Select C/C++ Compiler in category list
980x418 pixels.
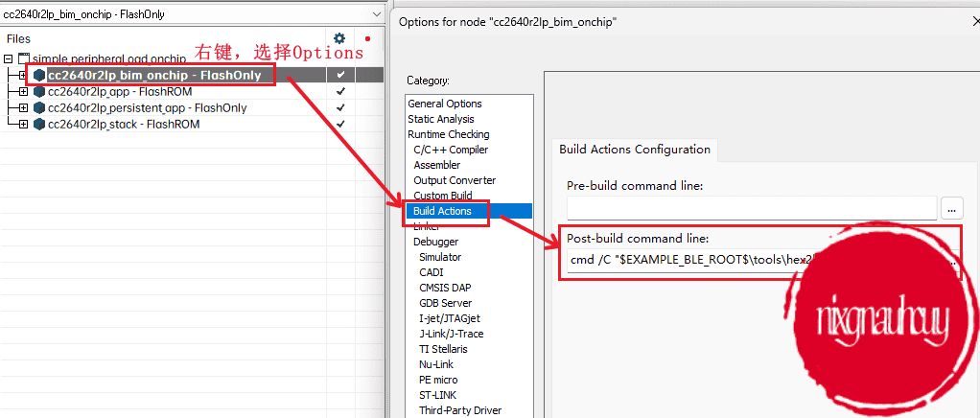451,150
